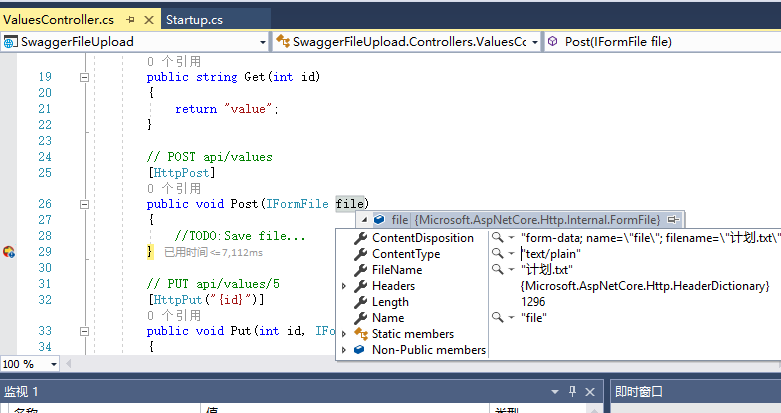Click the "计划.txt" FileName value

pos(546,270)
